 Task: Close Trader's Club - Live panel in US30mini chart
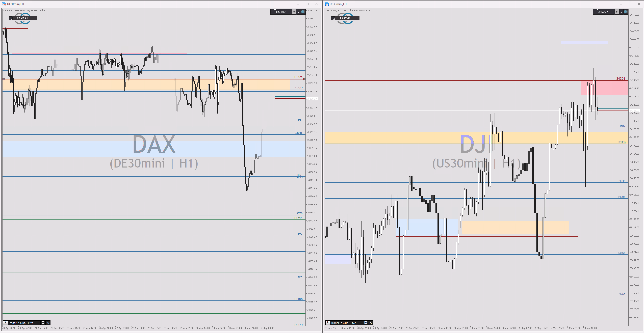[370, 323]
